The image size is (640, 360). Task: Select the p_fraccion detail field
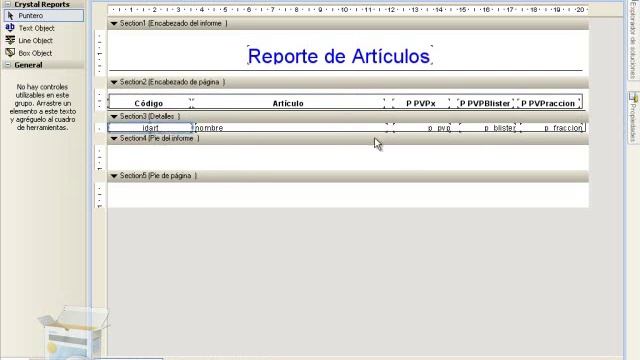pyautogui.click(x=552, y=128)
